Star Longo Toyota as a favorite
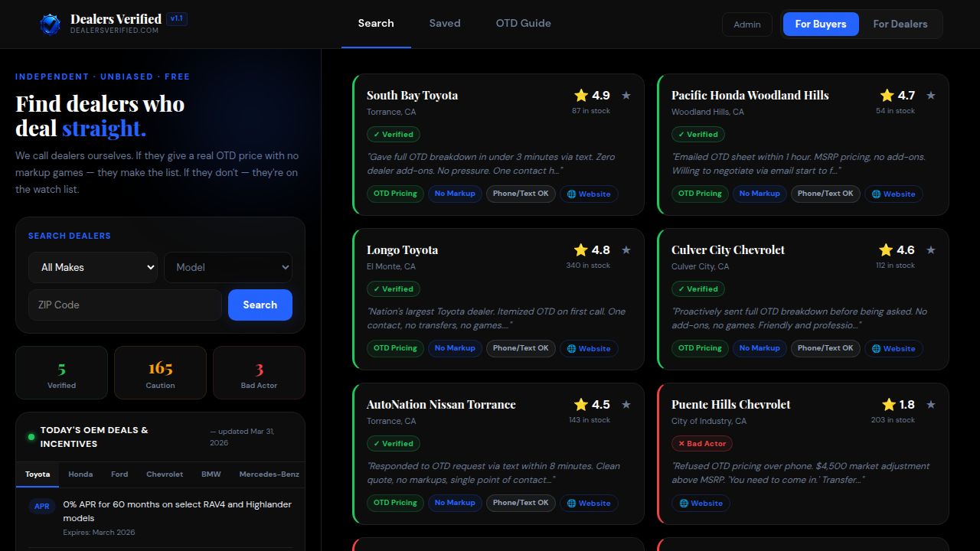The width and height of the screenshot is (980, 551). pyautogui.click(x=626, y=250)
